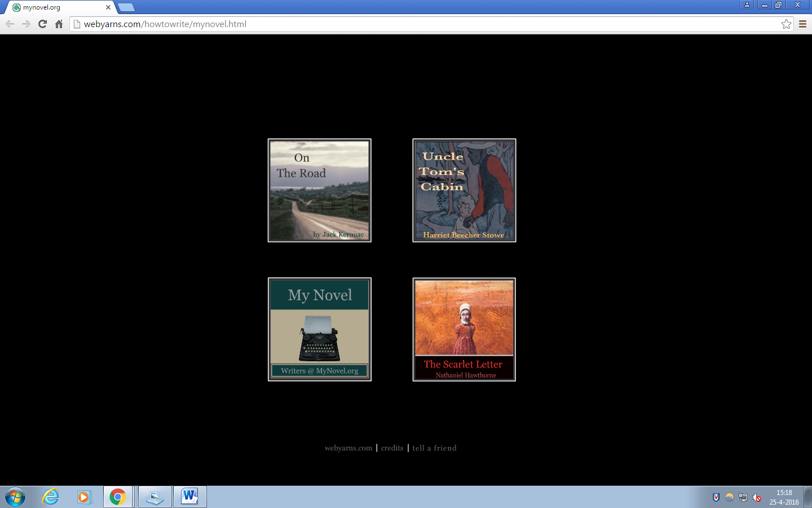This screenshot has height=508, width=812.
Task: Reload the page with the refresh icon
Action: 42,24
